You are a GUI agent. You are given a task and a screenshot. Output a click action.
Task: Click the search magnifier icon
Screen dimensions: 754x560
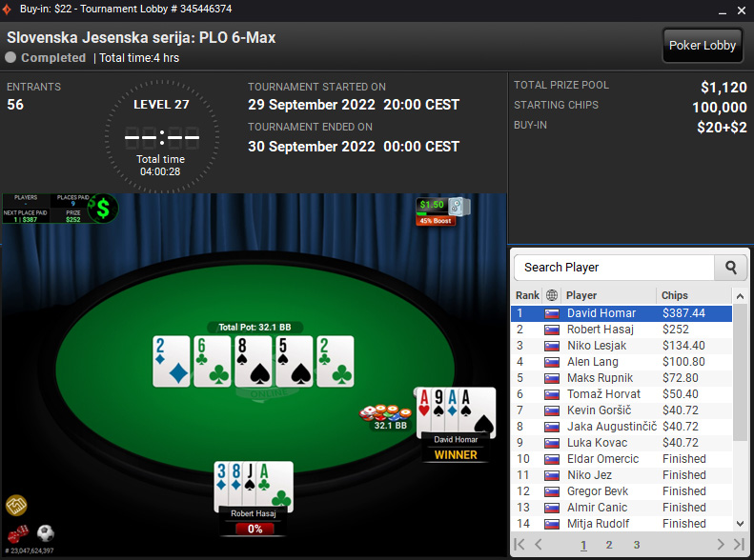[731, 268]
